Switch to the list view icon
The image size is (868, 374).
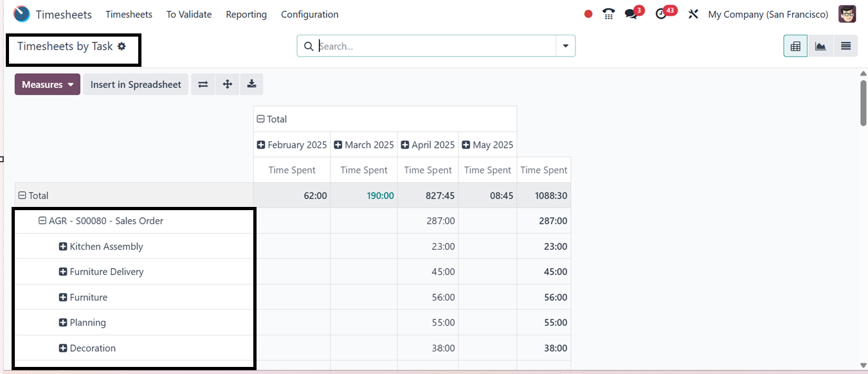pyautogui.click(x=845, y=46)
